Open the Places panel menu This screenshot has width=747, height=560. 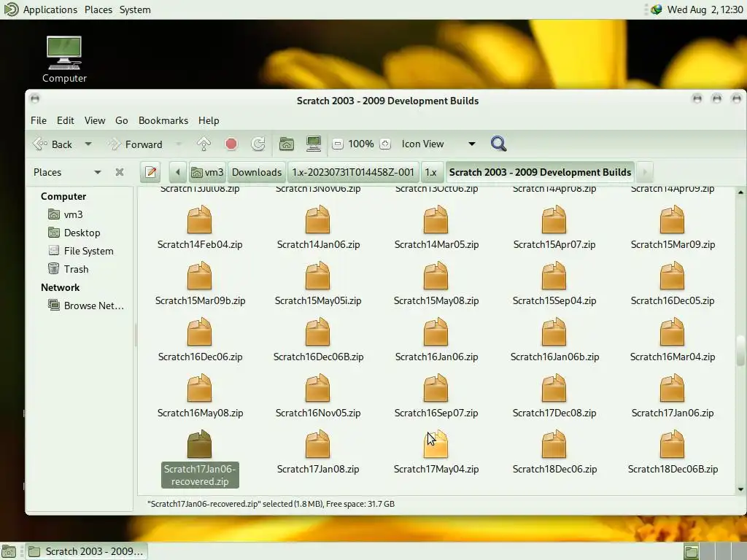pyautogui.click(x=98, y=9)
